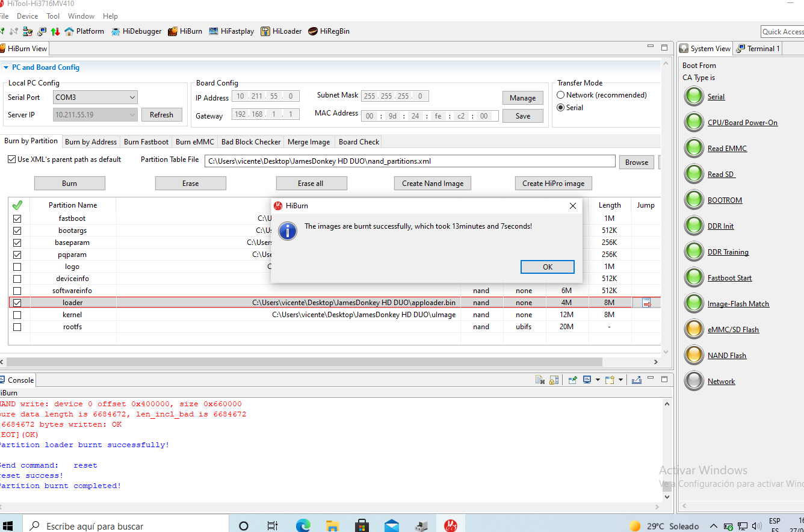
Task: Open HiFastplay from the toolbar
Action: pyautogui.click(x=231, y=31)
